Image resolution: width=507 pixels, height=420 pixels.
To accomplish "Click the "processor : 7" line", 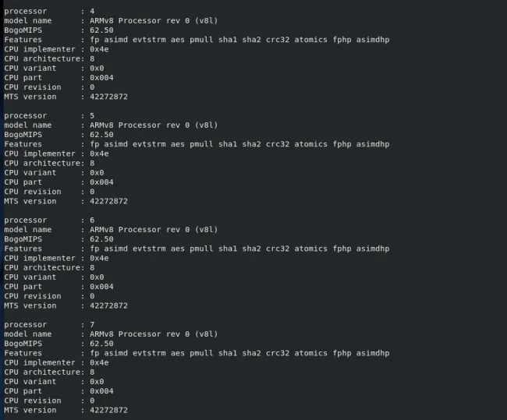I will coord(48,325).
